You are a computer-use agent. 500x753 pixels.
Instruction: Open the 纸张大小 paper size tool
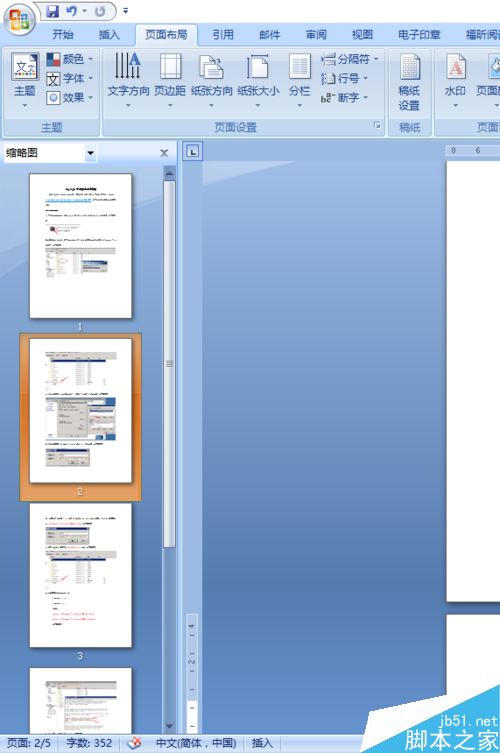point(258,79)
